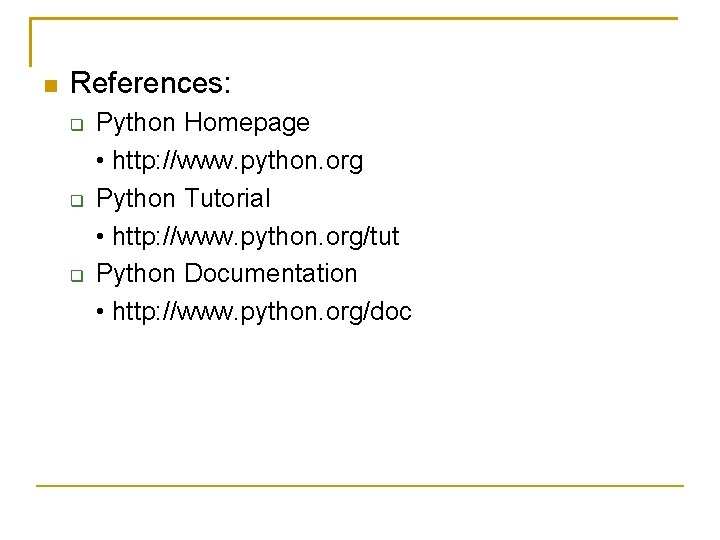Screen dimensions: 720x540
Task: Click the word Python in Python Tutorial
Action: pos(136,198)
